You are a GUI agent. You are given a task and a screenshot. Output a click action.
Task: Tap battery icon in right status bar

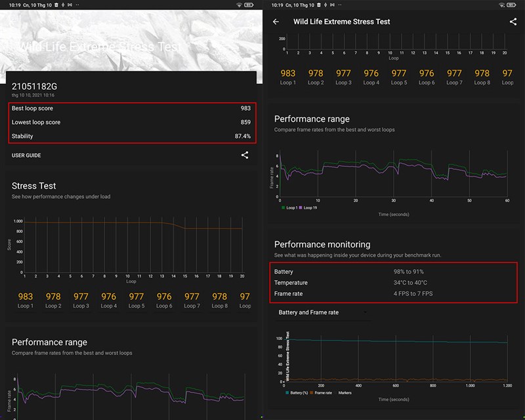click(x=513, y=5)
